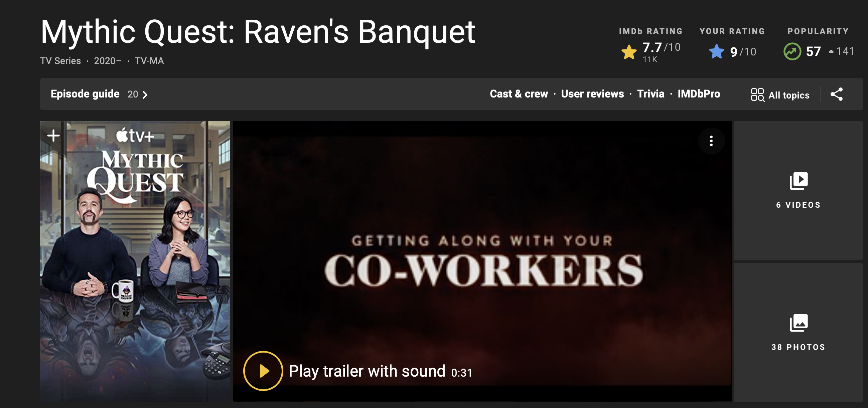Image resolution: width=868 pixels, height=408 pixels.
Task: Go to Cast & crew
Action: (x=519, y=94)
